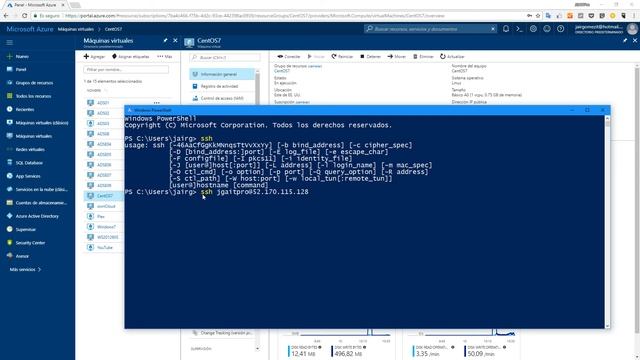This screenshot has height=360, width=640.
Task: Pin the CentOS7 blade
Action: 625,40
